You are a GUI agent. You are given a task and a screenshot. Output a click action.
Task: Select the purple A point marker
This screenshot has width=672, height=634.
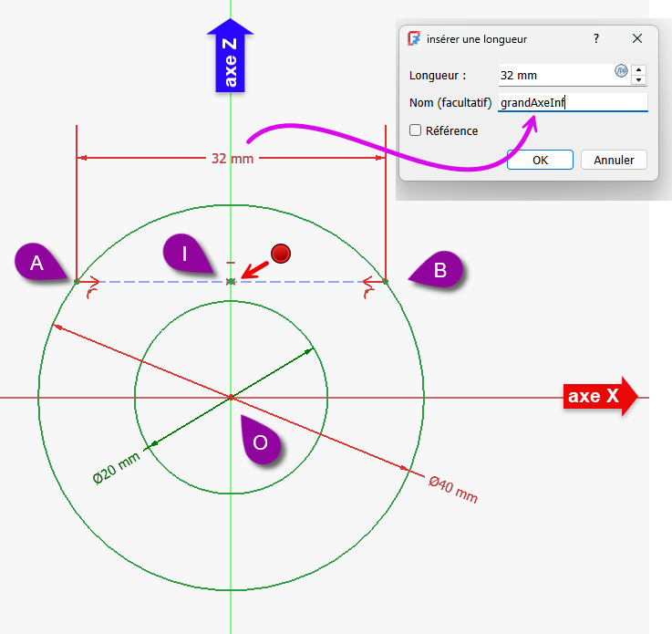tap(38, 263)
